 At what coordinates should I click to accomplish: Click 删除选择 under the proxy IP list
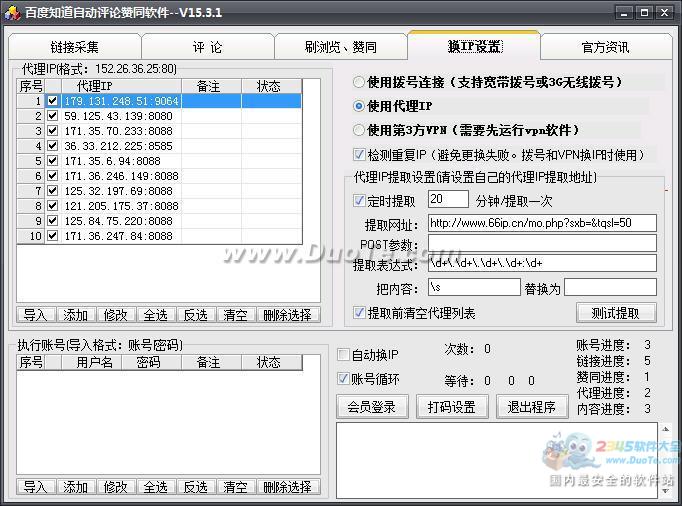pyautogui.click(x=288, y=315)
